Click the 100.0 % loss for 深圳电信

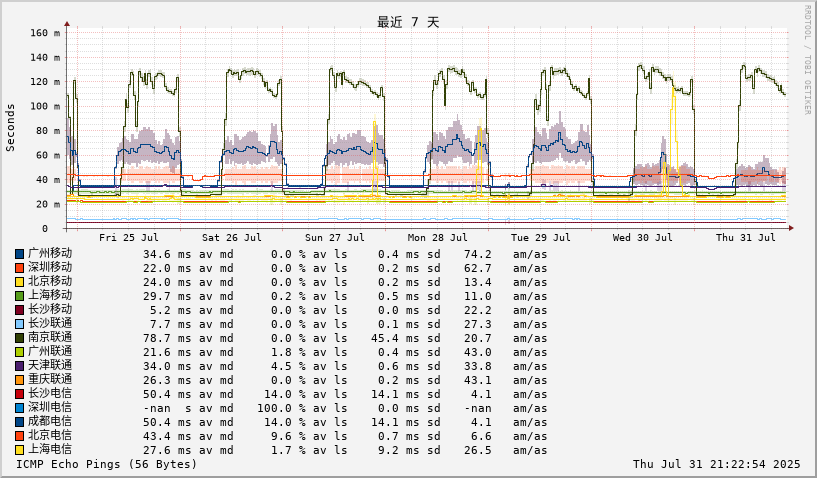point(282,409)
